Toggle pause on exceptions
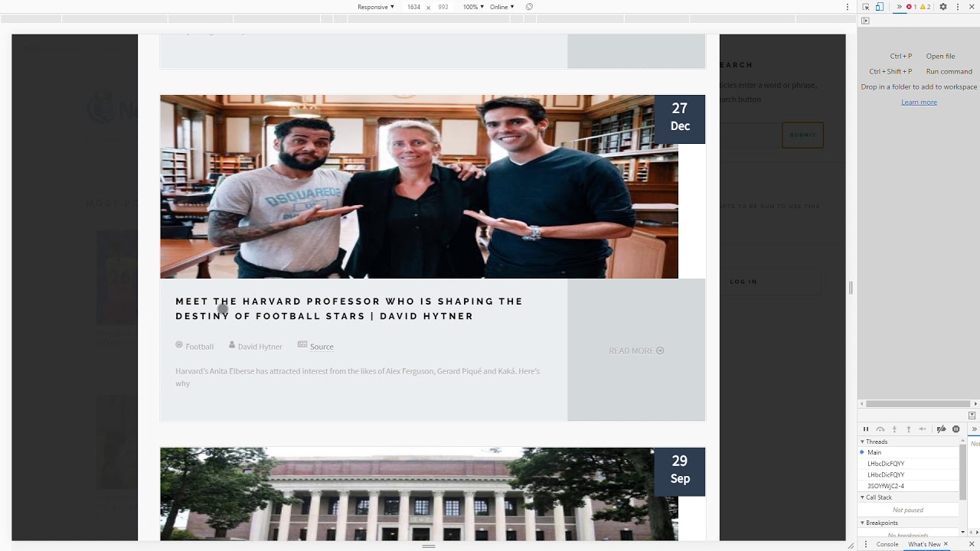The width and height of the screenshot is (980, 551). 955,429
